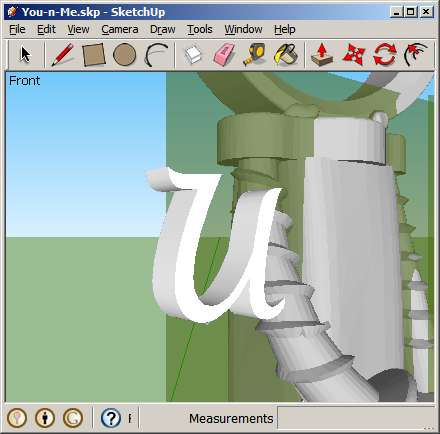Choose the Tape Measure tool
The width and height of the screenshot is (440, 434).
(x=254, y=54)
